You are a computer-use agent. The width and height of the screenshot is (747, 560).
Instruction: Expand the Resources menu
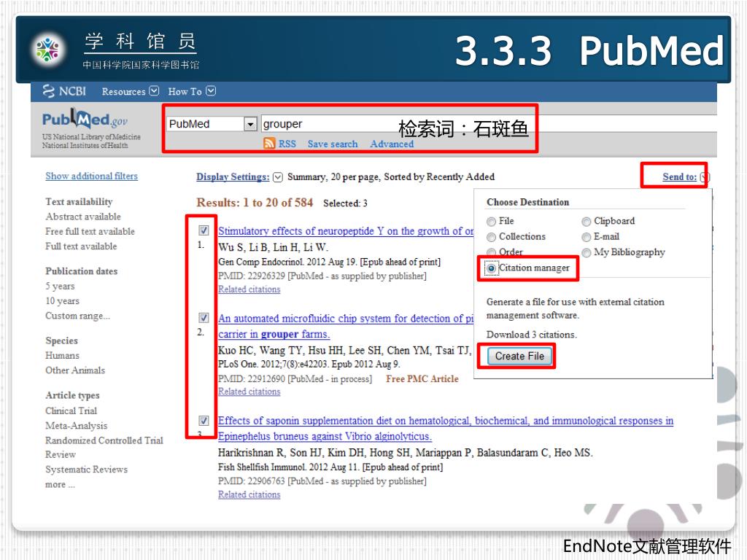130,91
